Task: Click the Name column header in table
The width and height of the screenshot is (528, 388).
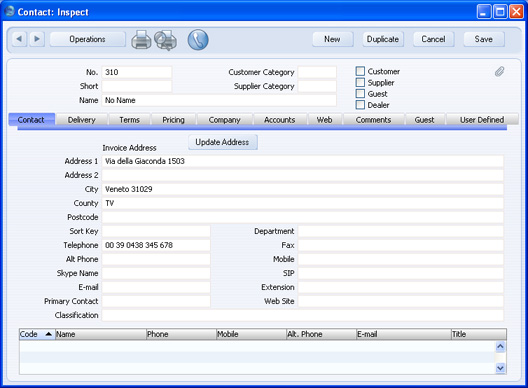Action: coord(101,334)
